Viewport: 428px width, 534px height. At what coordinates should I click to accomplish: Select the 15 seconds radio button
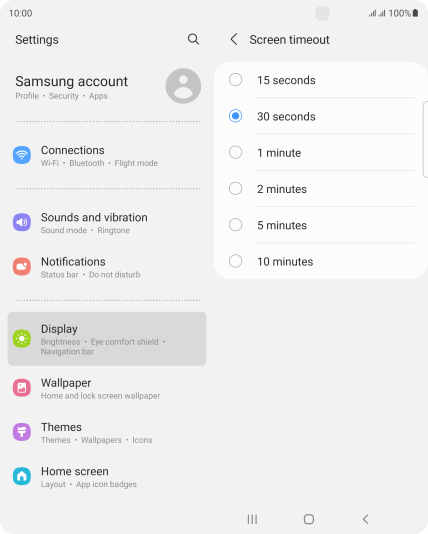click(x=235, y=80)
